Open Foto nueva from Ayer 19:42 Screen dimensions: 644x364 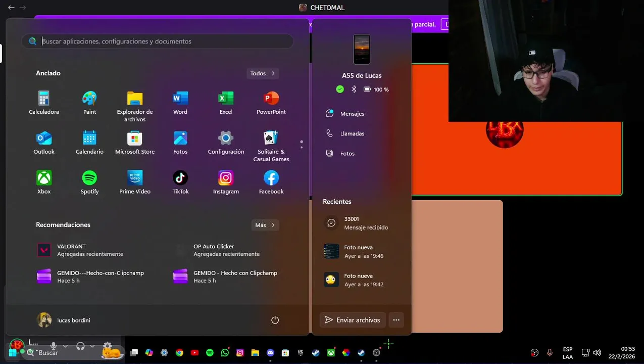point(361,280)
